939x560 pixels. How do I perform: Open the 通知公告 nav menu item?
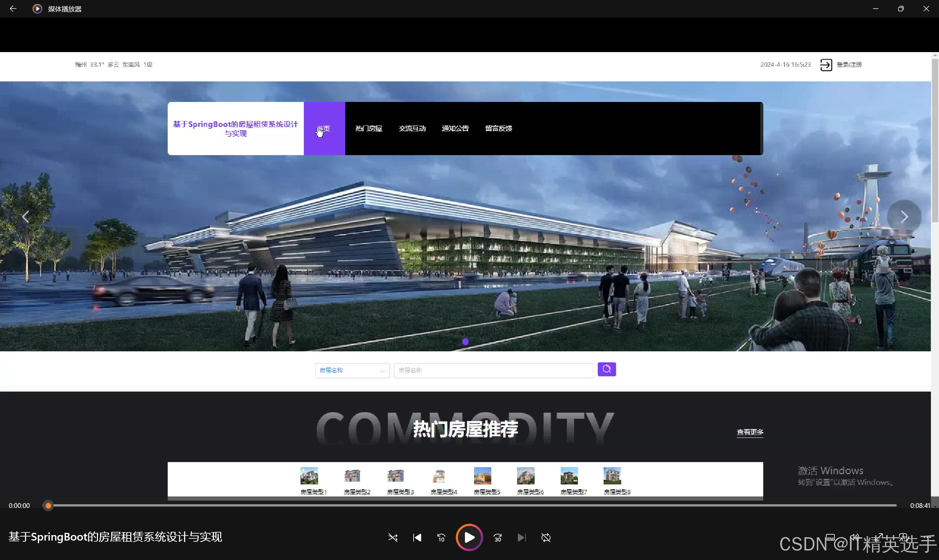tap(455, 128)
